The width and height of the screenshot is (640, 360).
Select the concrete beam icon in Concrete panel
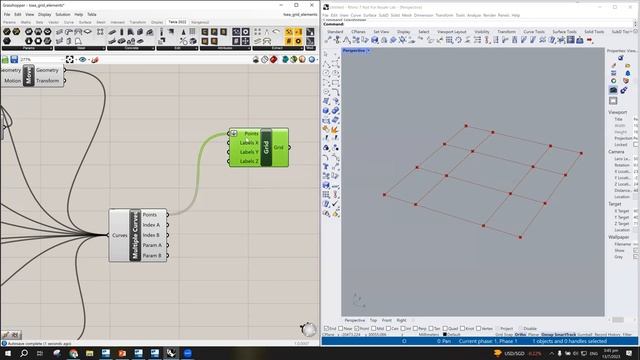(112, 32)
